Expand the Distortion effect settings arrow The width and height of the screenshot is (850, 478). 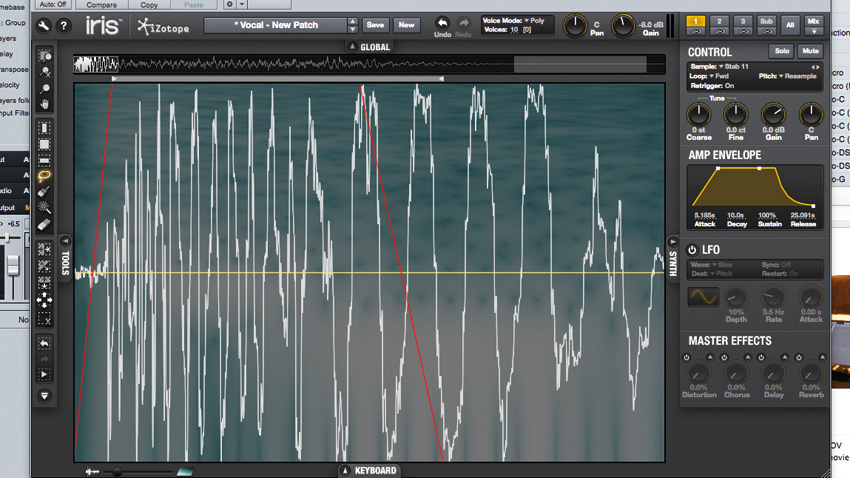(710, 357)
